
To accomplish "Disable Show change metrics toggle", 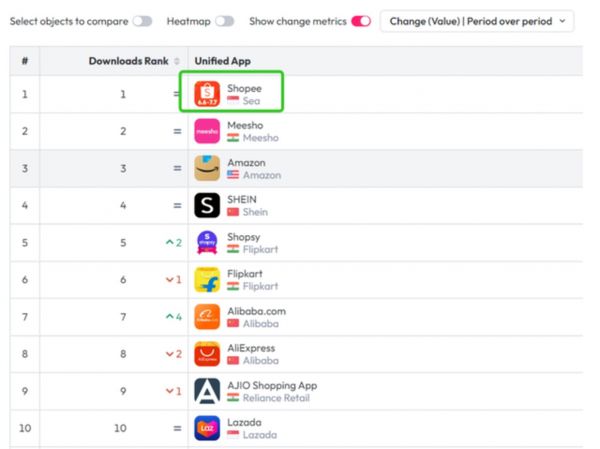I will click(361, 21).
